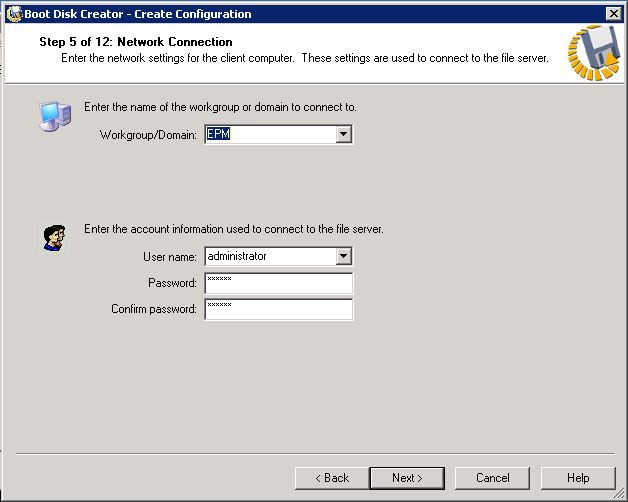Expand the Workgroup/Domain dropdown arrow
Screen dimensions: 628x502
(x=344, y=134)
